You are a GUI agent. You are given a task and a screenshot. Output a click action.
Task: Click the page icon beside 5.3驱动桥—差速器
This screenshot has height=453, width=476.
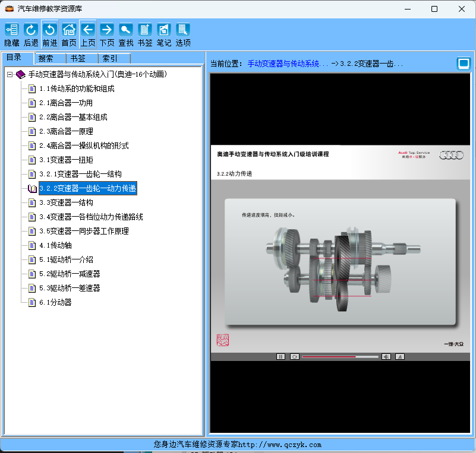click(x=32, y=289)
